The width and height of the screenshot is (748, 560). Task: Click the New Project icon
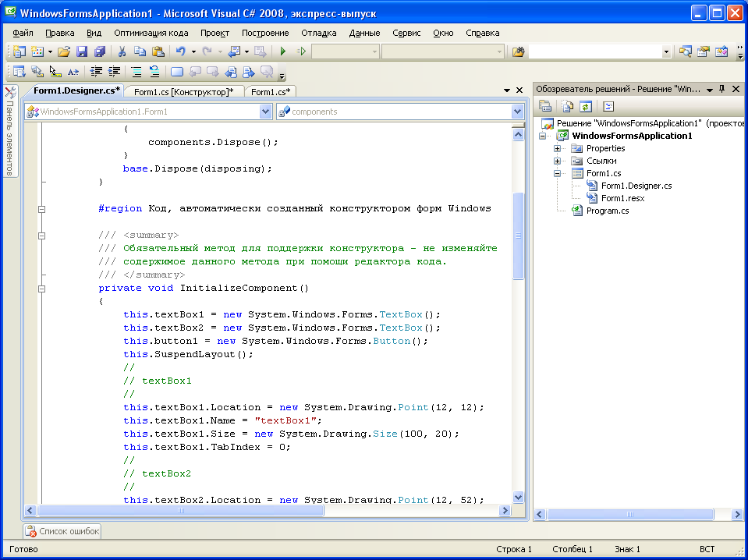coord(19,51)
